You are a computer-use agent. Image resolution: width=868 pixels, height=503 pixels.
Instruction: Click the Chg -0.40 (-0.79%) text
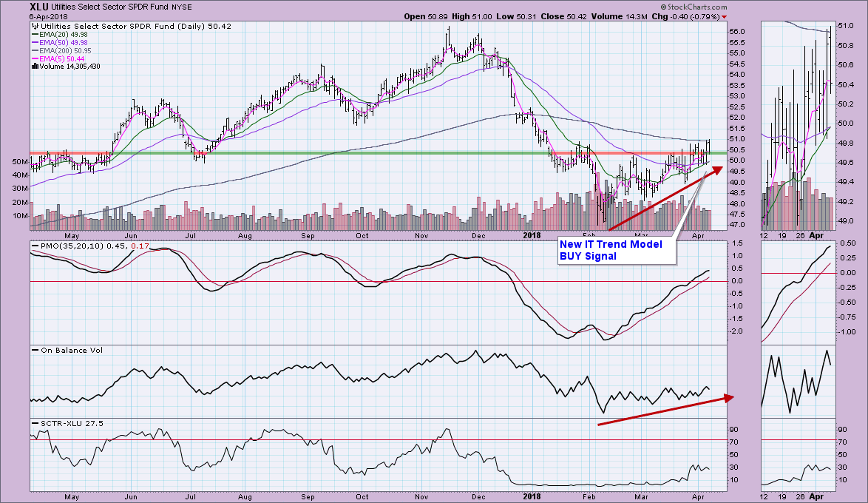[685, 16]
